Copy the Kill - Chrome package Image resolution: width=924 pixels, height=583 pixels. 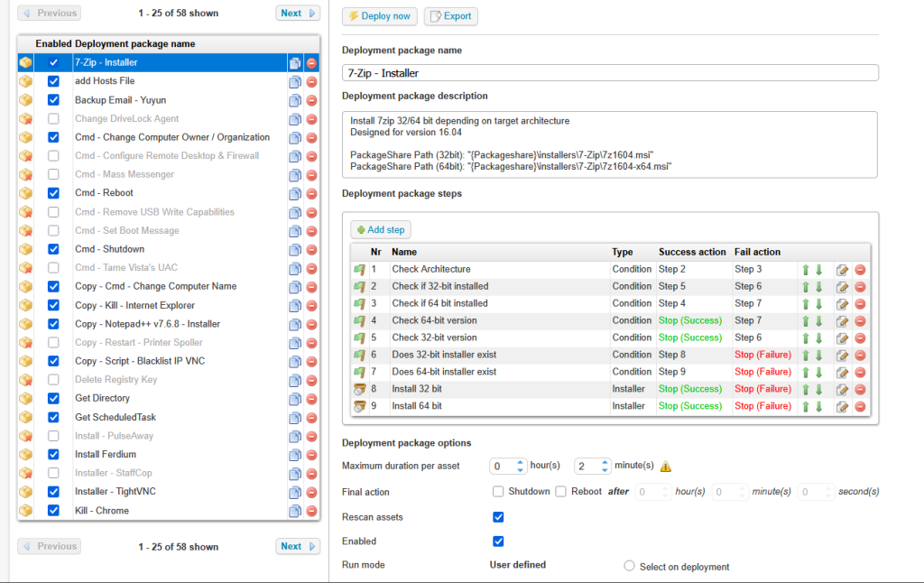tap(295, 511)
